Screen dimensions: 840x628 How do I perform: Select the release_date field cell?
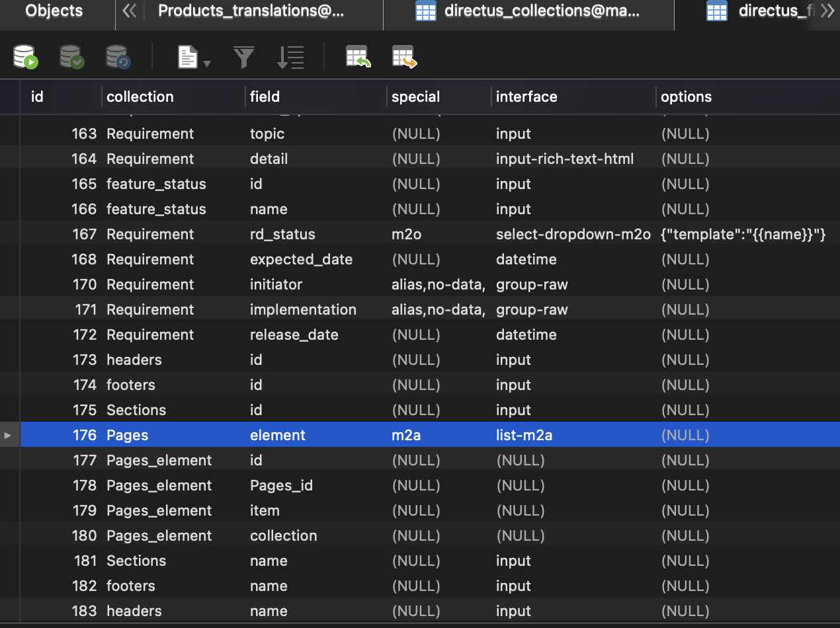294,335
